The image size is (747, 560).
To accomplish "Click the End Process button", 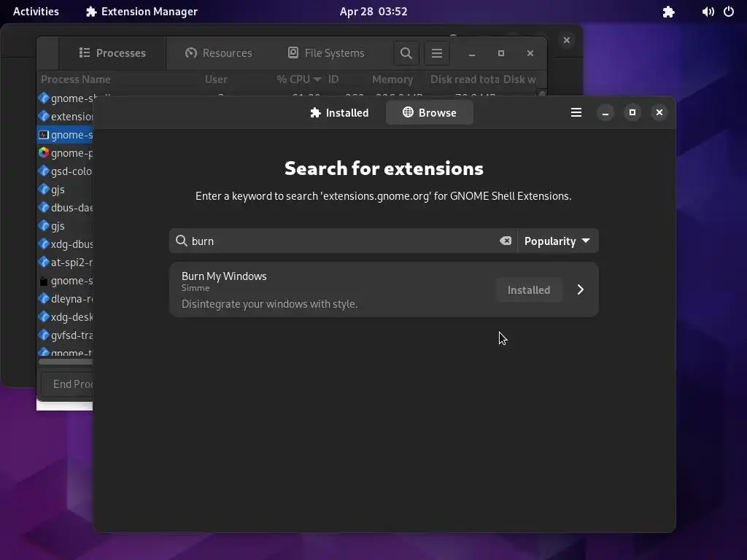I will (x=67, y=384).
